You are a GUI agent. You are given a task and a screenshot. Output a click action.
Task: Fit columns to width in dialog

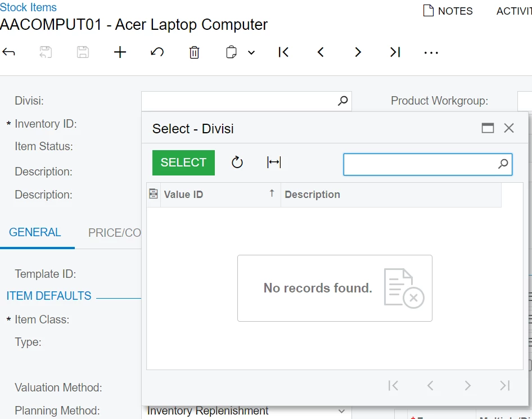(274, 163)
